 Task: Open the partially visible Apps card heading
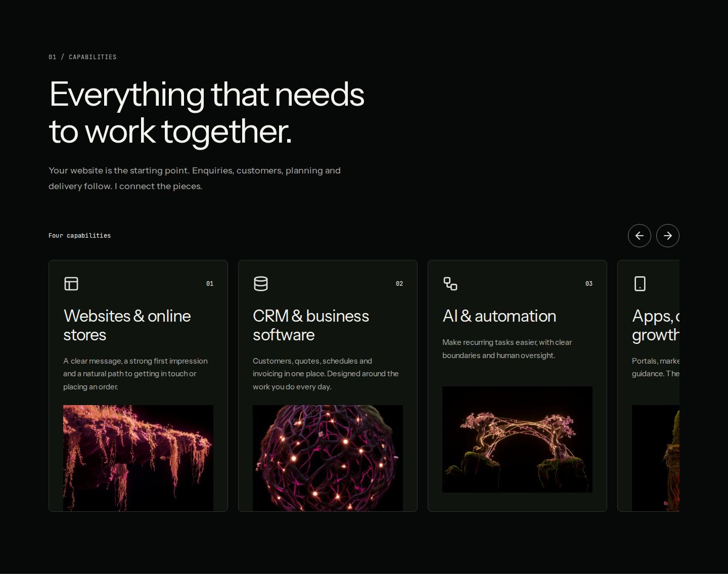(656, 325)
